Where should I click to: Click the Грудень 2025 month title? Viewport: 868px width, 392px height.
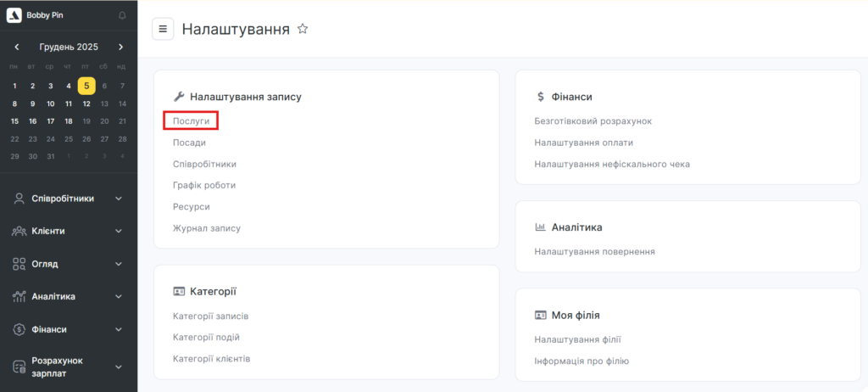pyautogui.click(x=69, y=48)
